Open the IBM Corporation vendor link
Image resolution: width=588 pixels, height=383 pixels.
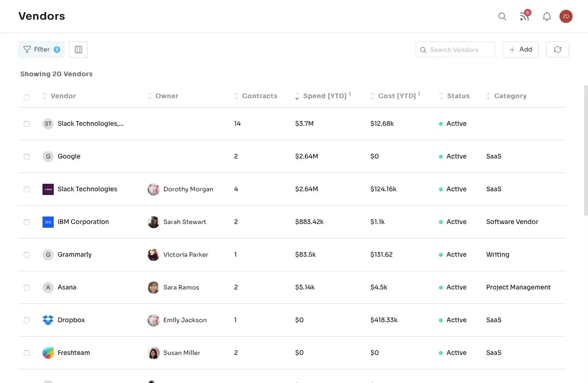tap(83, 222)
